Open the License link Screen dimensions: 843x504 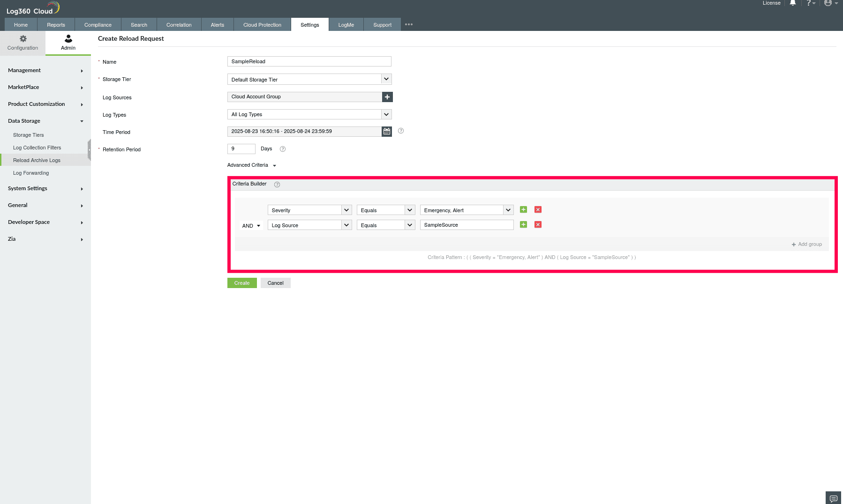pyautogui.click(x=772, y=3)
